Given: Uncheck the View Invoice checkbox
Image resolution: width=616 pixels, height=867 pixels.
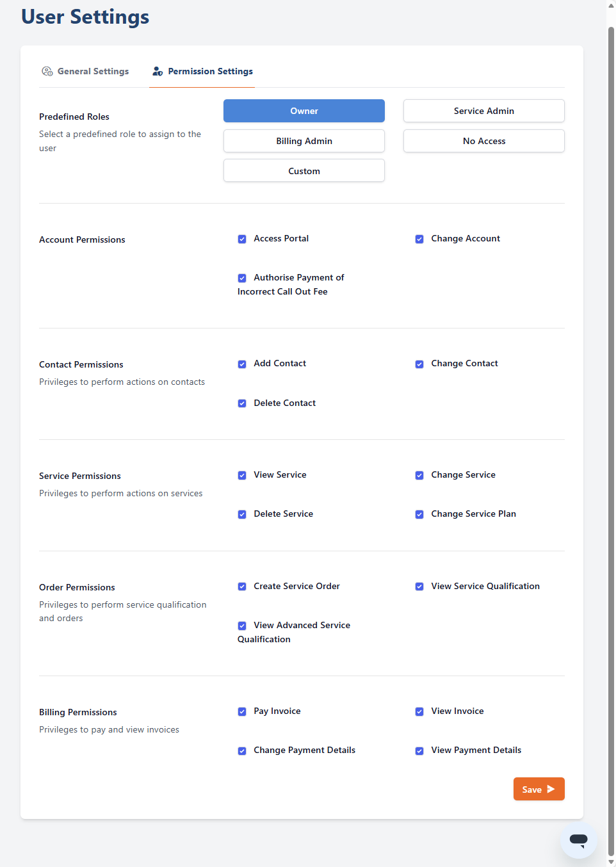Looking at the screenshot, I should pyautogui.click(x=419, y=711).
